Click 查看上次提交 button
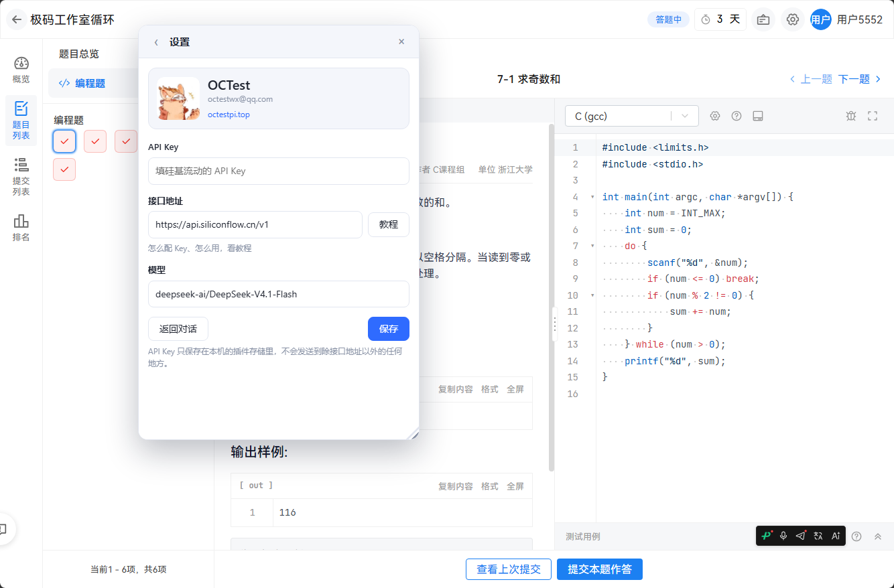 509,569
